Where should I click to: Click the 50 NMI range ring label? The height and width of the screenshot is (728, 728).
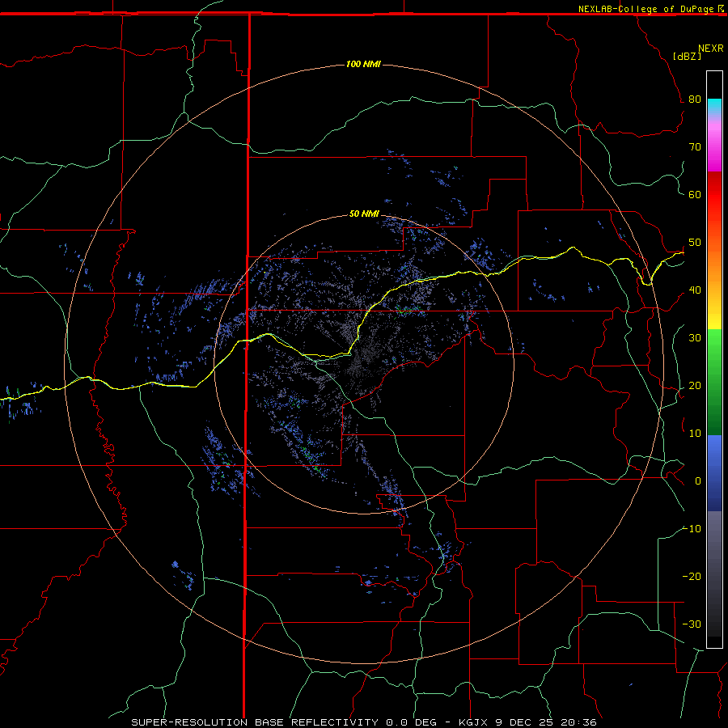point(364,214)
